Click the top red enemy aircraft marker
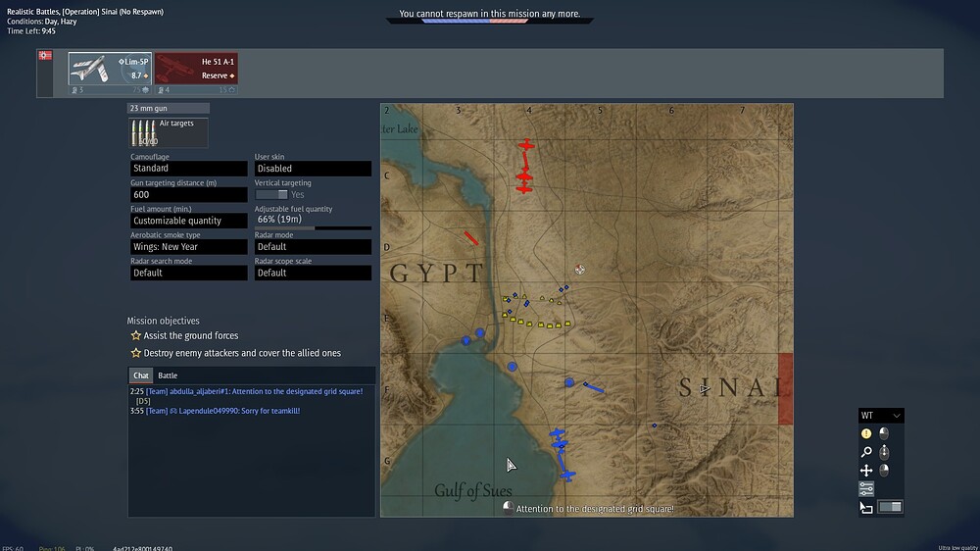Screen dimensions: 980x551 pyautogui.click(x=526, y=146)
